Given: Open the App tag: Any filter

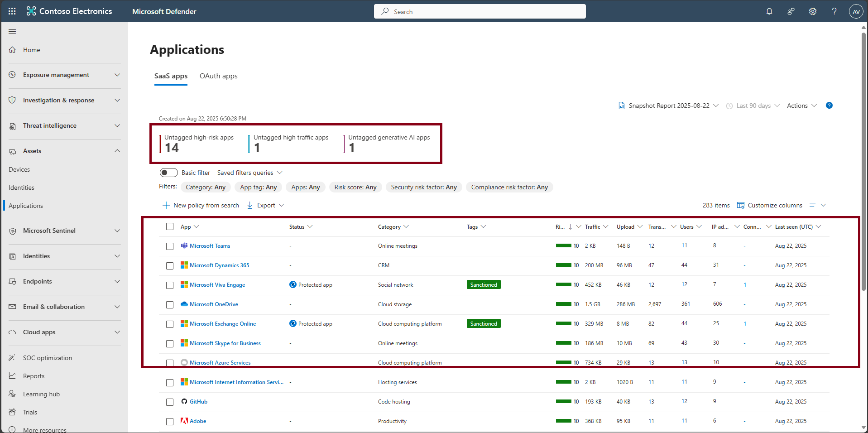Looking at the screenshot, I should (259, 187).
